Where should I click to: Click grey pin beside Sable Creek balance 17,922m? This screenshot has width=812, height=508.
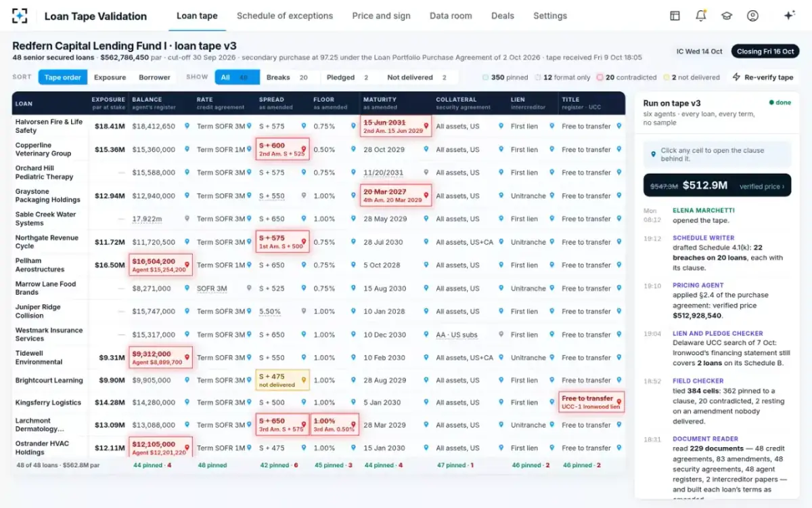187,219
